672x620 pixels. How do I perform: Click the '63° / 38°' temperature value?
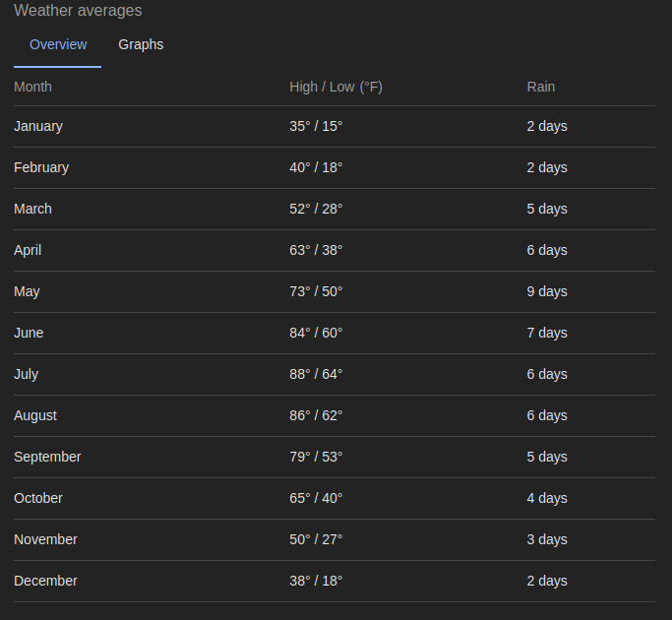(316, 250)
